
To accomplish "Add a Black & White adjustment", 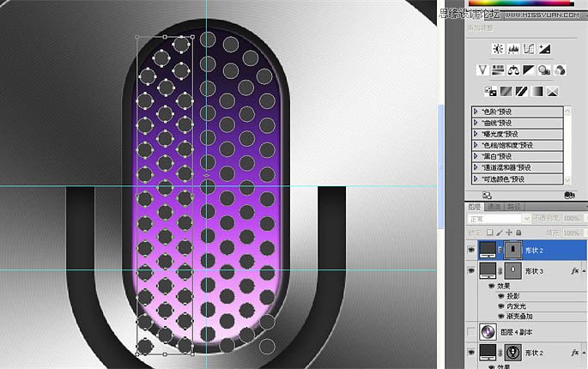I will click(x=529, y=70).
